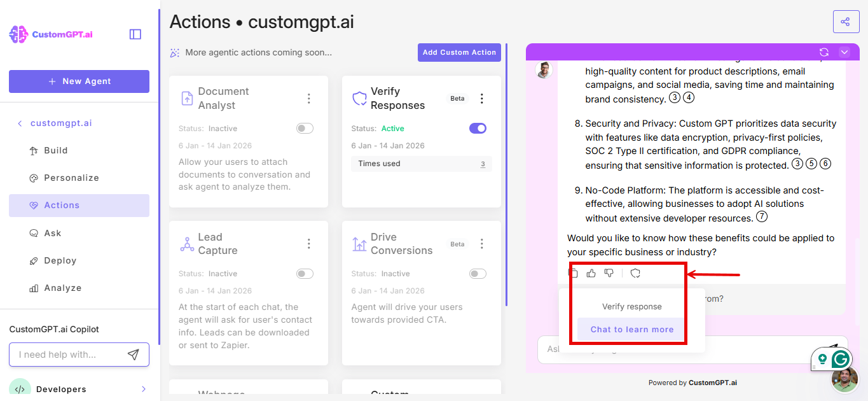Click the party popper icon near coming soon
The height and width of the screenshot is (401, 868).
[175, 53]
